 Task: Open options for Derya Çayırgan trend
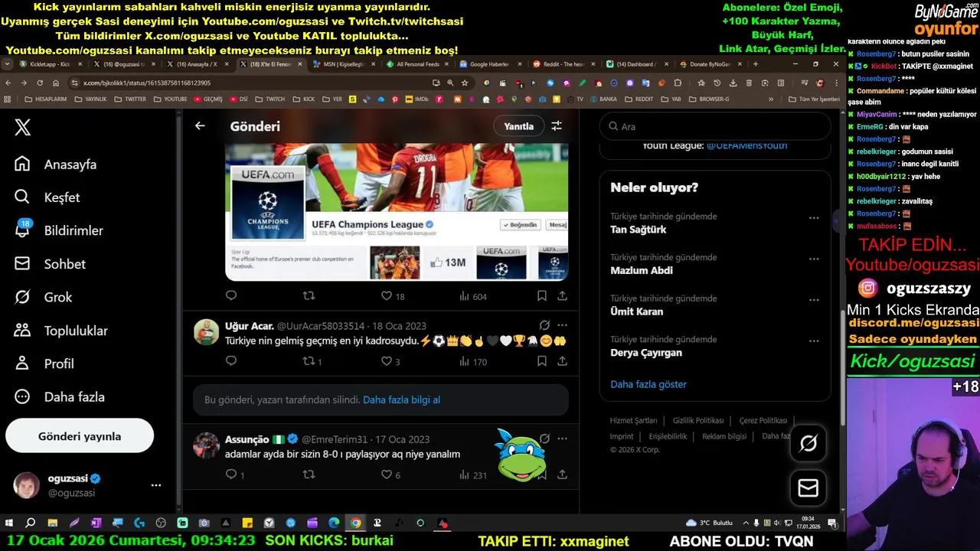coord(814,341)
